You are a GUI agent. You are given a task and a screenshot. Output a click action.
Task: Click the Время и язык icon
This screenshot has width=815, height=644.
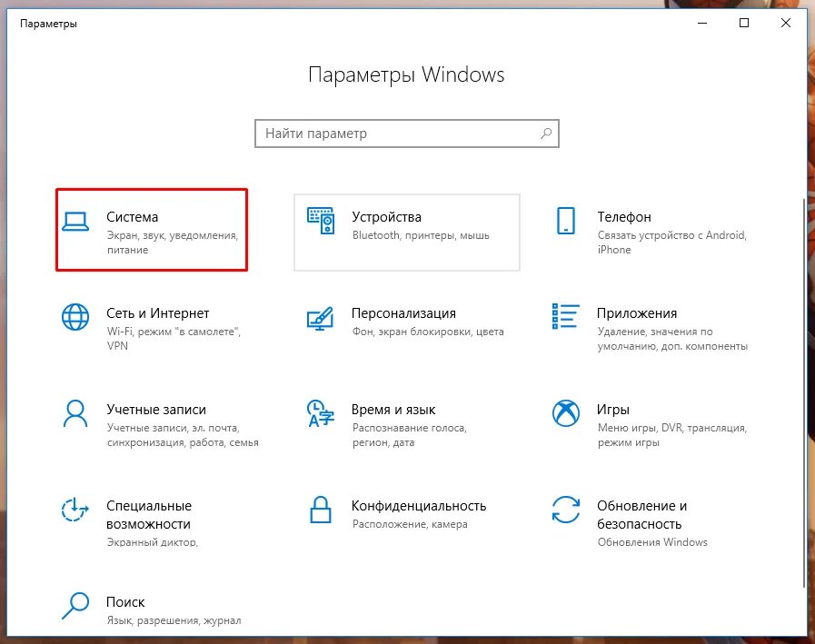(x=320, y=413)
